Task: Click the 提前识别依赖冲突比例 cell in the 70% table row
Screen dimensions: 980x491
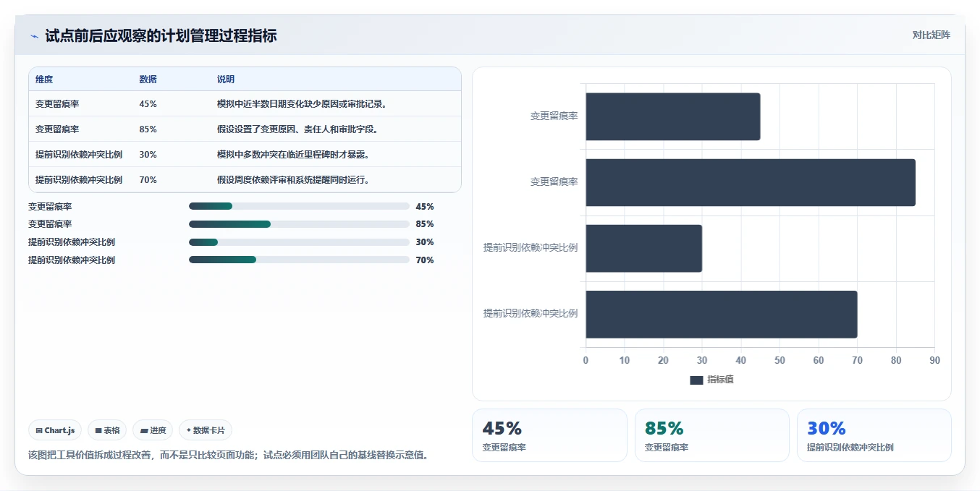Action: (x=79, y=180)
